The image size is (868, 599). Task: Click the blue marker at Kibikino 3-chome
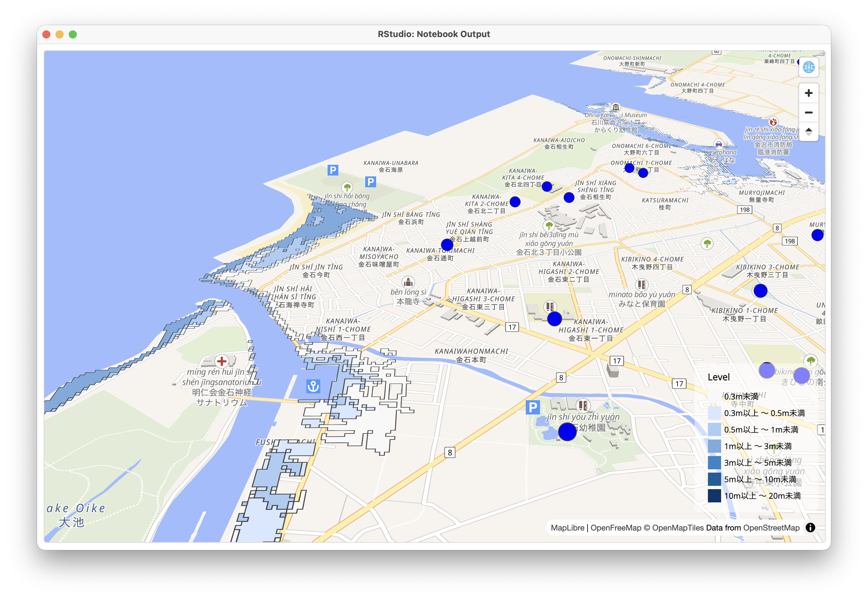point(760,291)
